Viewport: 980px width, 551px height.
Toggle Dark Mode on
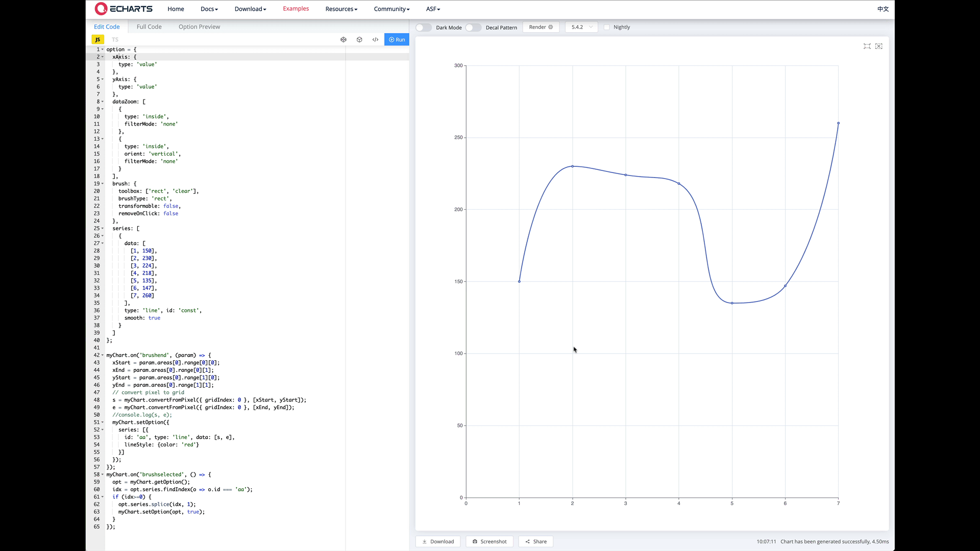(423, 27)
